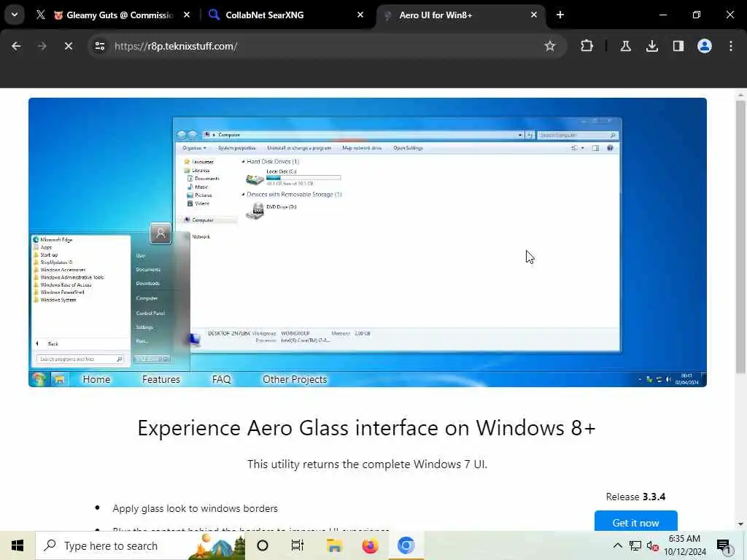Open a new browser tab
The width and height of the screenshot is (747, 560).
coord(560,15)
